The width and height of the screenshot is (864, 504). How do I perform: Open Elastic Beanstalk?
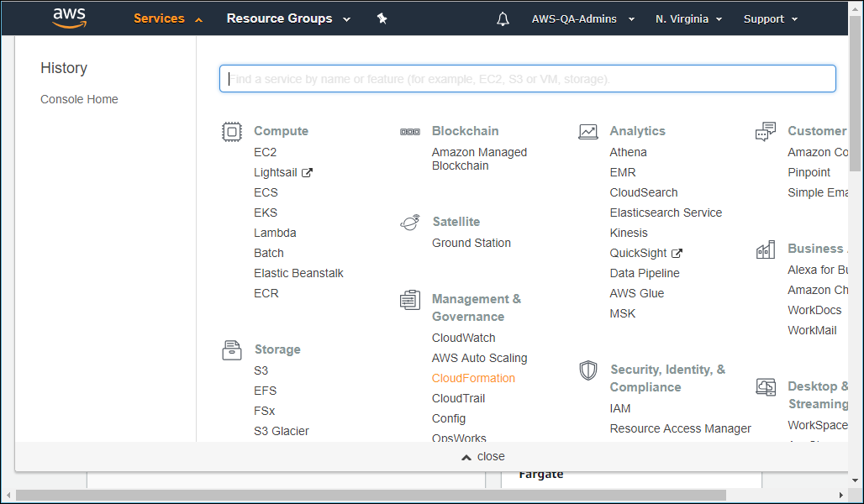pos(298,273)
